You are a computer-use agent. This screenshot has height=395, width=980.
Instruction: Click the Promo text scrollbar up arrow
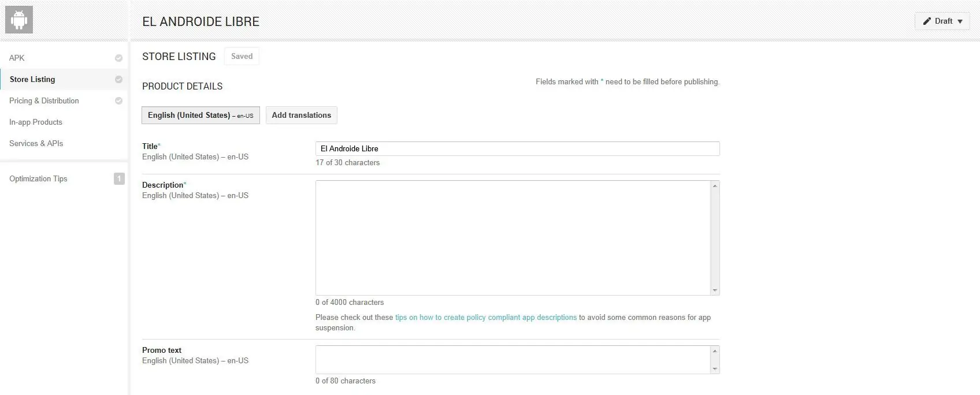point(715,351)
